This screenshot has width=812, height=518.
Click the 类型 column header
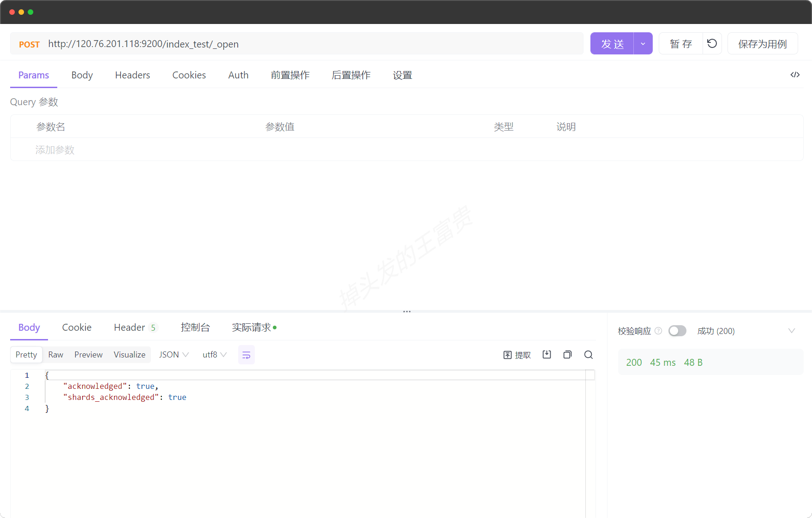point(504,127)
